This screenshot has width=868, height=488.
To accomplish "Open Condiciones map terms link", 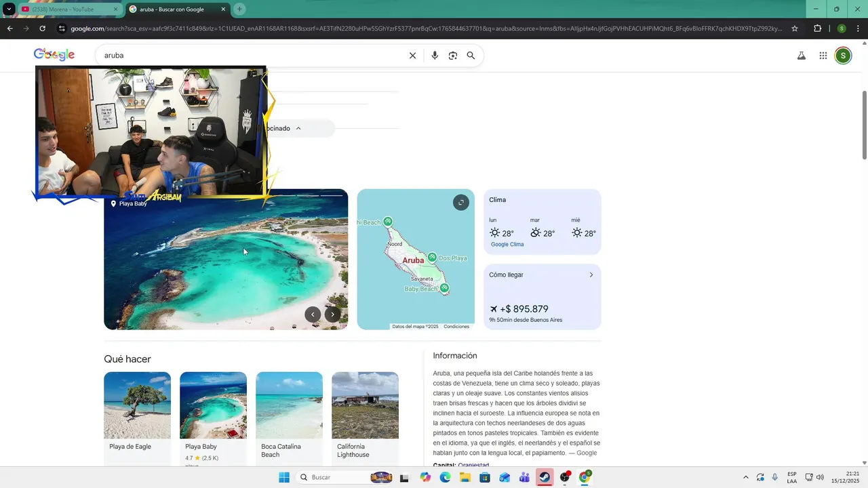I will click(x=456, y=327).
